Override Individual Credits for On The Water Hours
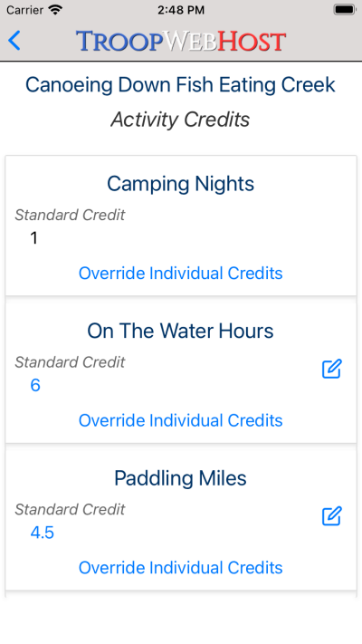 [181, 420]
